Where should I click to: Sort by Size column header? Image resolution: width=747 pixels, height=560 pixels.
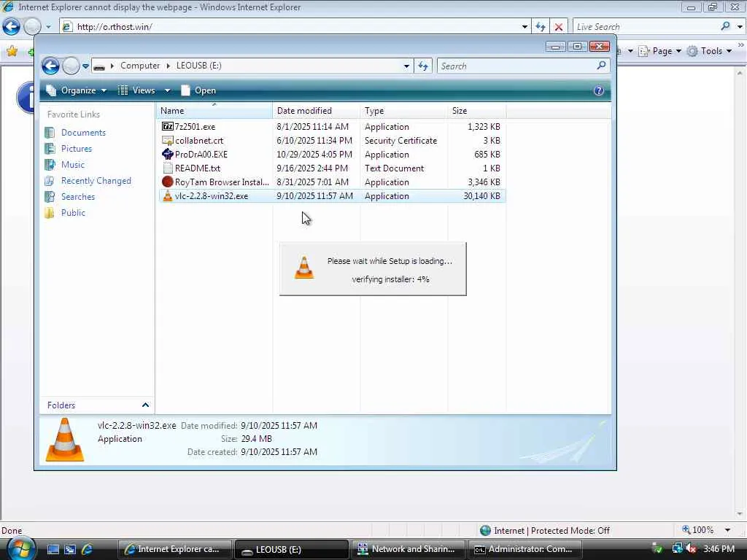476,111
